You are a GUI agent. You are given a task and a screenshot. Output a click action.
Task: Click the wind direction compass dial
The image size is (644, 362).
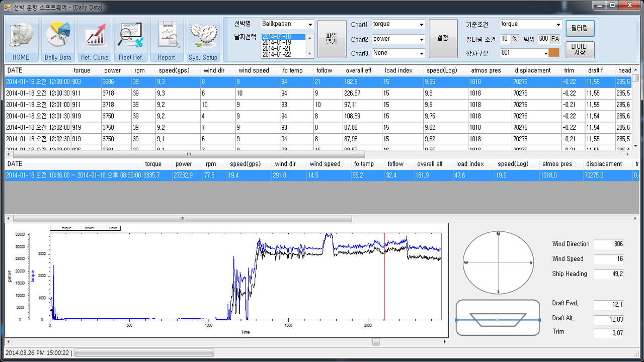pos(498,263)
